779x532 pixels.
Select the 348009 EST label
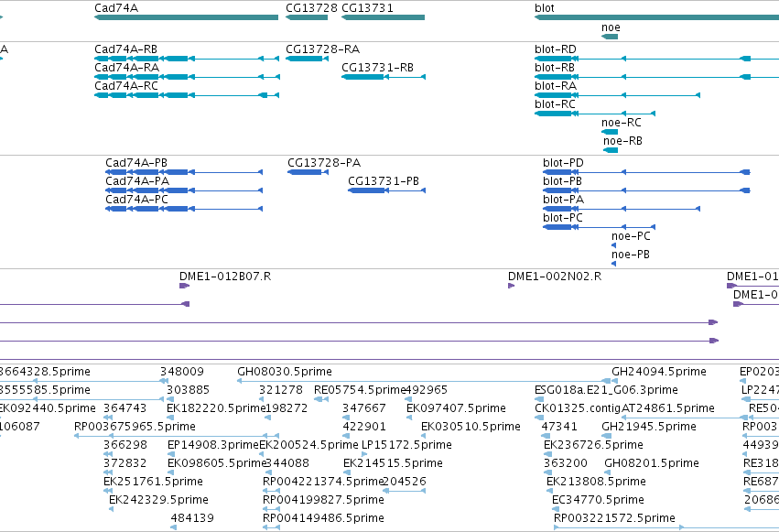click(182, 372)
